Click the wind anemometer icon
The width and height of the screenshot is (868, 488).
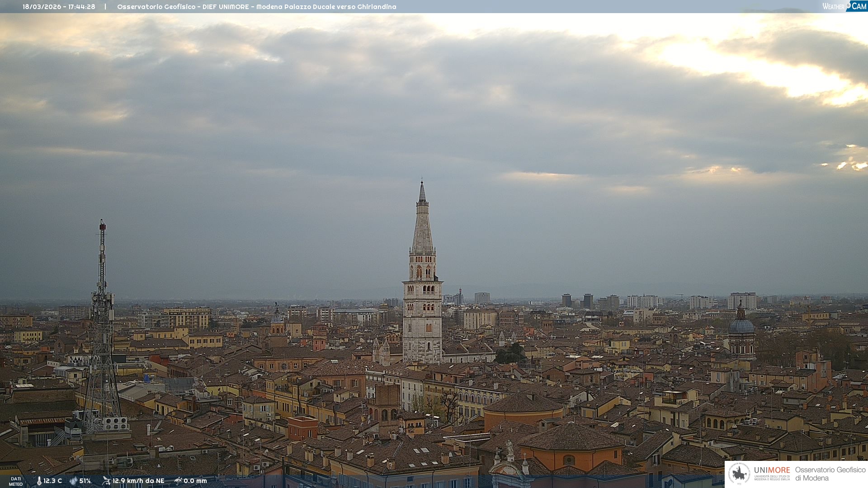pos(106,481)
